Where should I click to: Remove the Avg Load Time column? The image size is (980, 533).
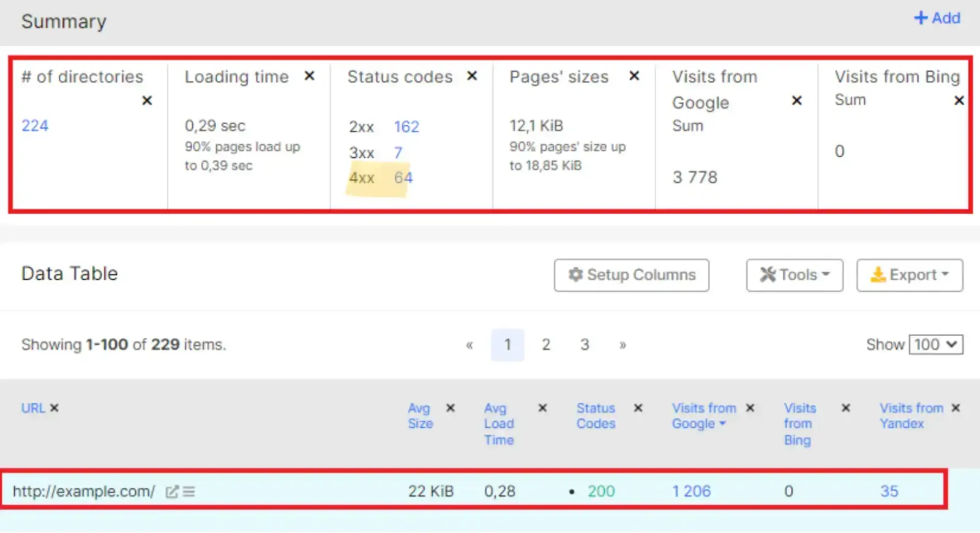[x=542, y=408]
